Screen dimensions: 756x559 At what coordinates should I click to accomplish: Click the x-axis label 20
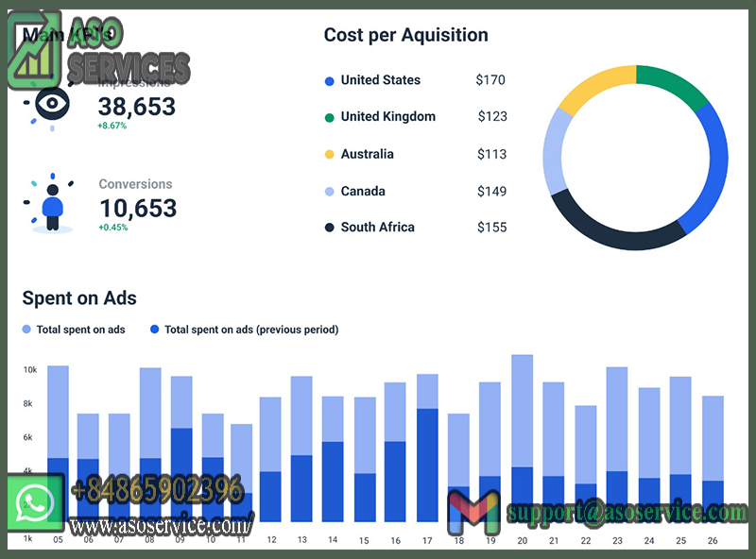pos(523,541)
